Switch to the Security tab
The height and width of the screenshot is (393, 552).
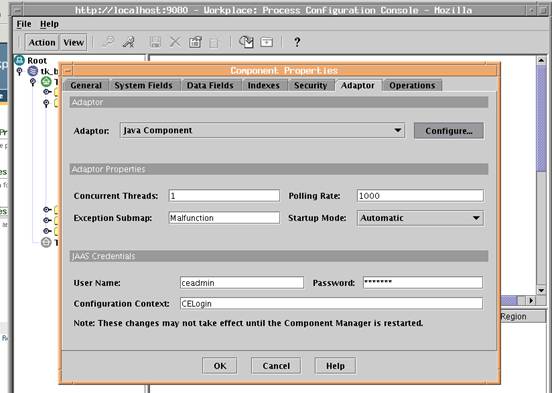point(310,85)
